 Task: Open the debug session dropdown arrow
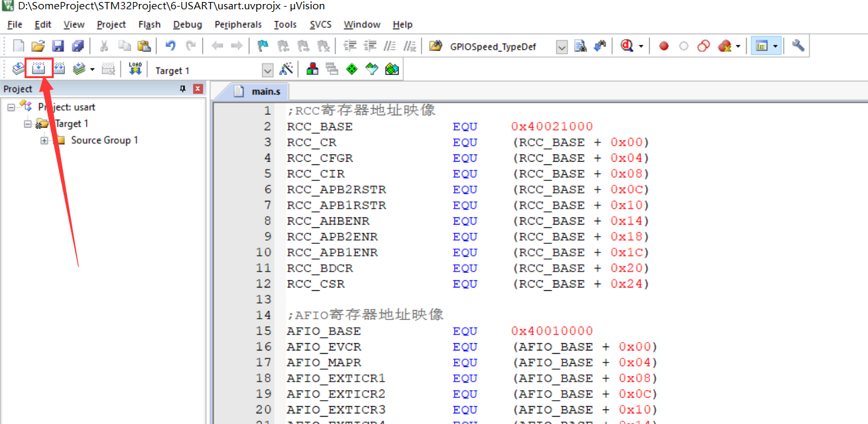point(641,46)
